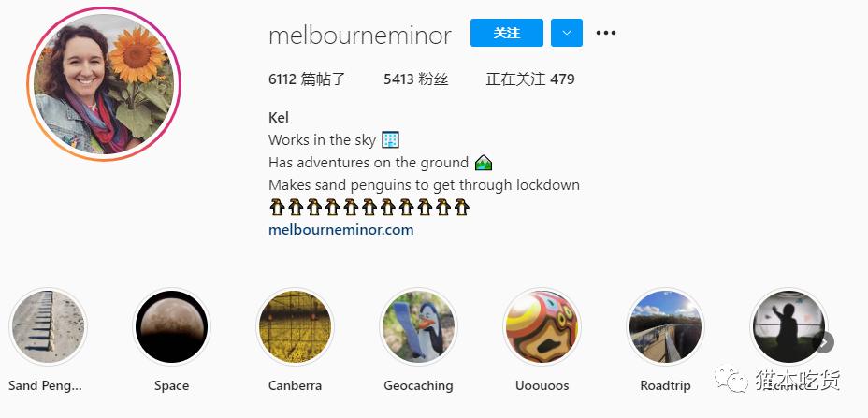Open the silhouette highlight at row end
Viewport: 868px width, 418px height.
[x=788, y=326]
